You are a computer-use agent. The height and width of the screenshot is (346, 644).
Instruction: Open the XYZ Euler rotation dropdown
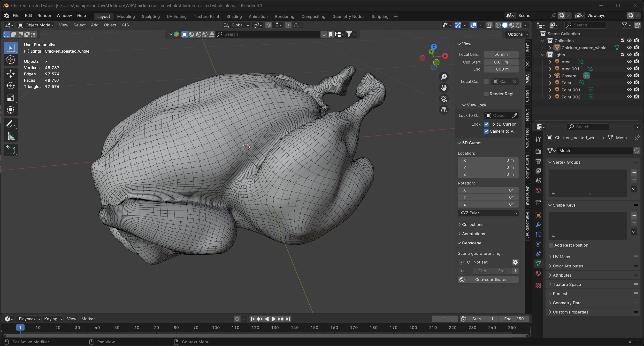488,213
